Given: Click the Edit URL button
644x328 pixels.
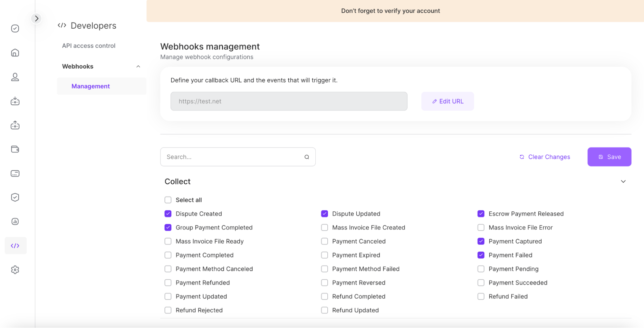Looking at the screenshot, I should tap(447, 101).
